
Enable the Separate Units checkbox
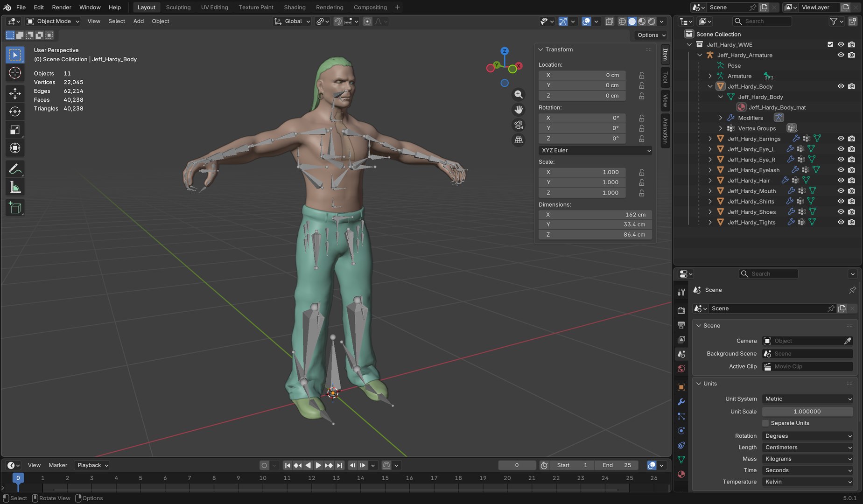click(765, 423)
